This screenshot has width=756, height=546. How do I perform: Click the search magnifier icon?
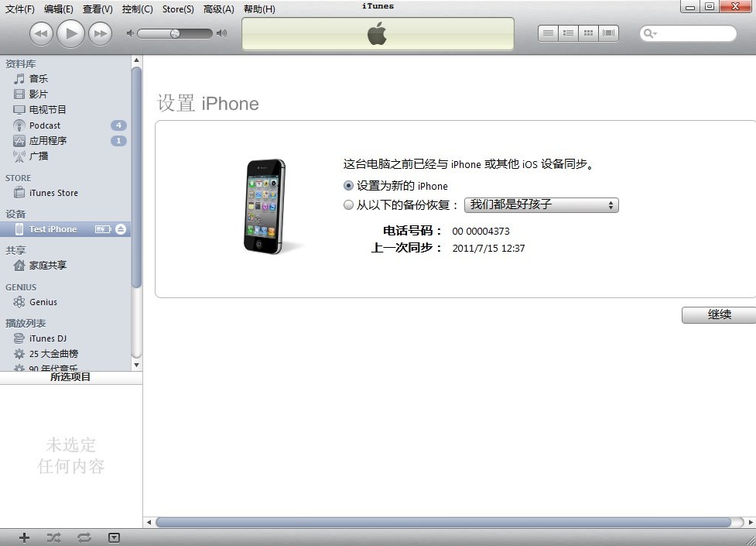649,33
